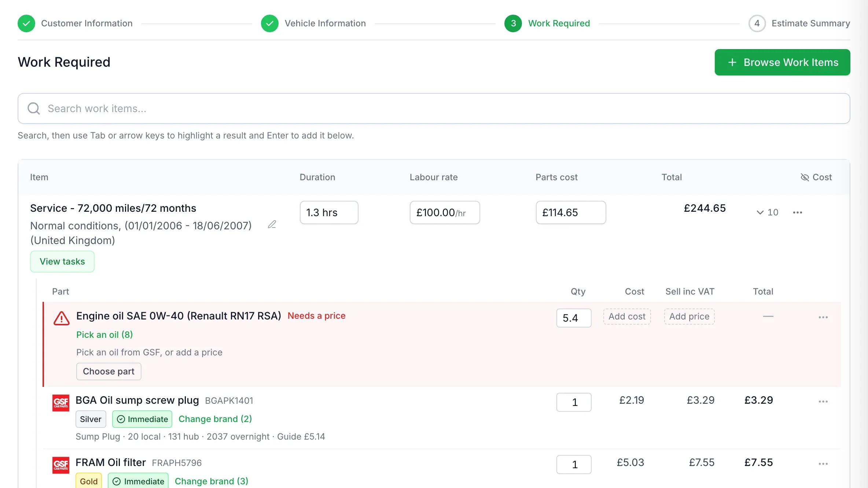Click the GSF logo beside BGA Oil sump plug
Screen dimensions: 868x488
click(x=61, y=403)
